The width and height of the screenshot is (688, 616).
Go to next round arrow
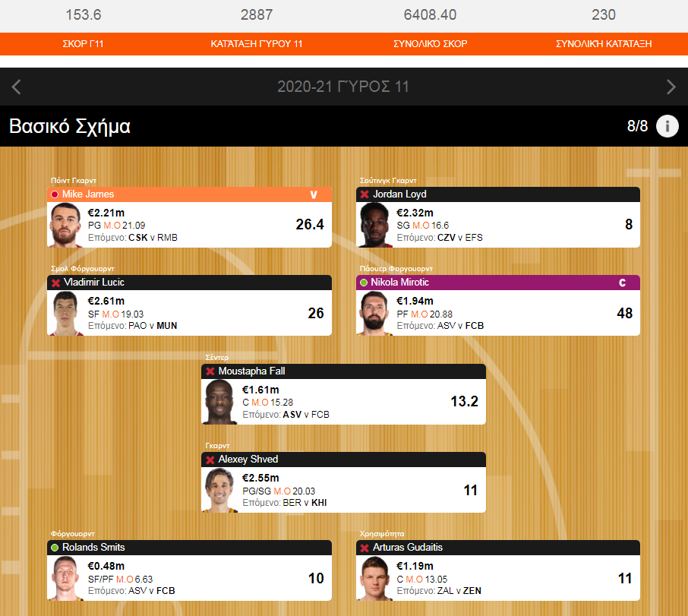671,87
